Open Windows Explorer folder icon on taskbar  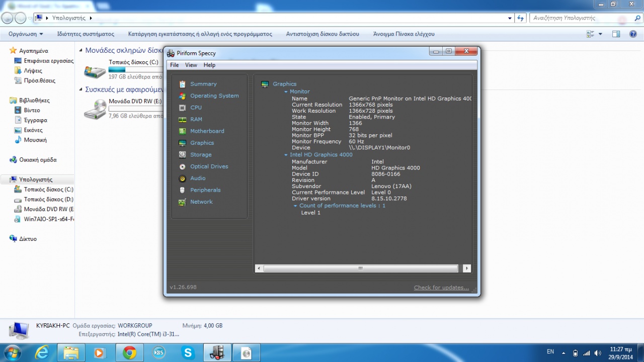click(71, 353)
